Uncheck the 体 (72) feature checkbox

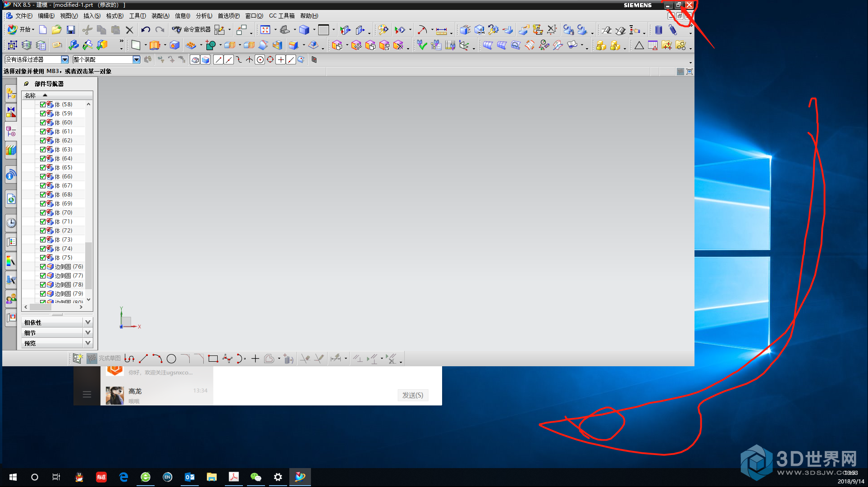click(43, 231)
